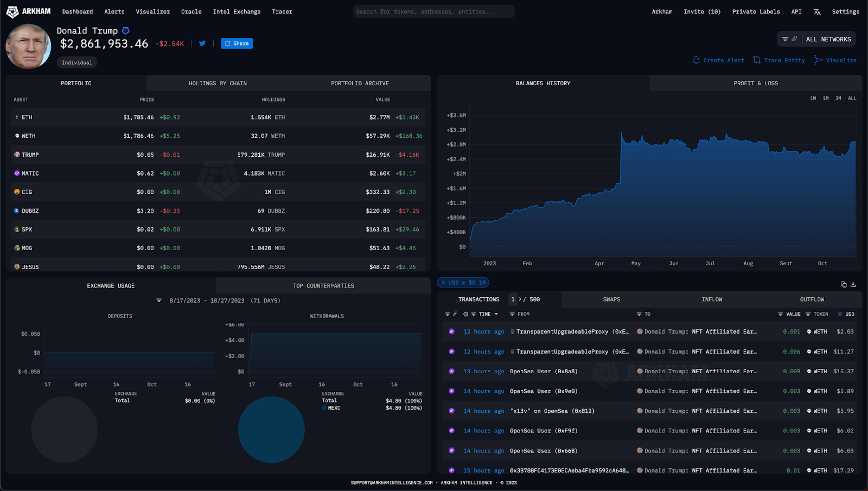Remove the USD ≥ $0.10 filter chip
Screen dimensions: 868x491
pos(443,283)
